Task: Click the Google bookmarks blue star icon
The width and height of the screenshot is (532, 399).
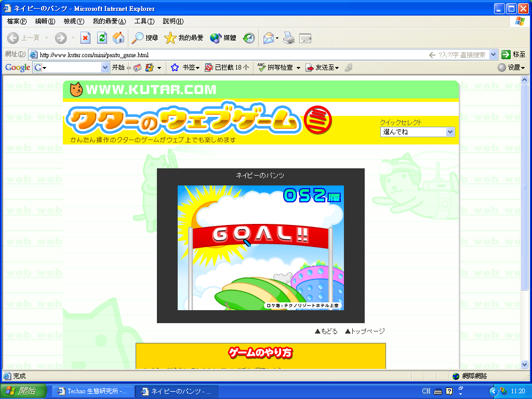Action: (x=175, y=68)
